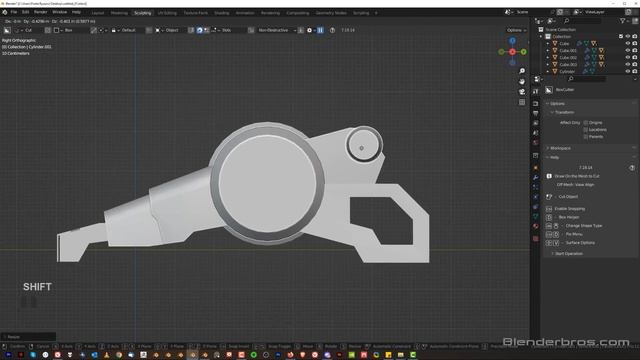Viewport: 640px width, 360px height.
Task: Toggle Collection exclude checkbox in outliner
Action: [621, 36]
